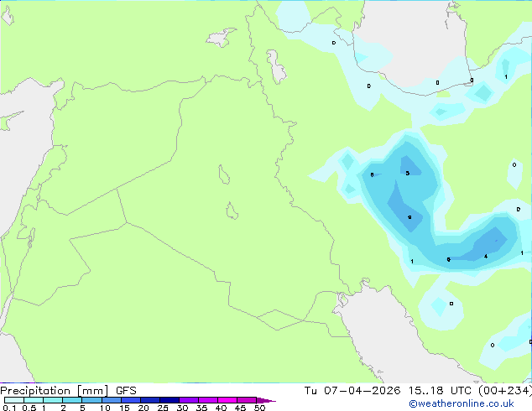532x411 pixels.
Task: Open the weatheronline.co.uk link
Action: pos(461,403)
